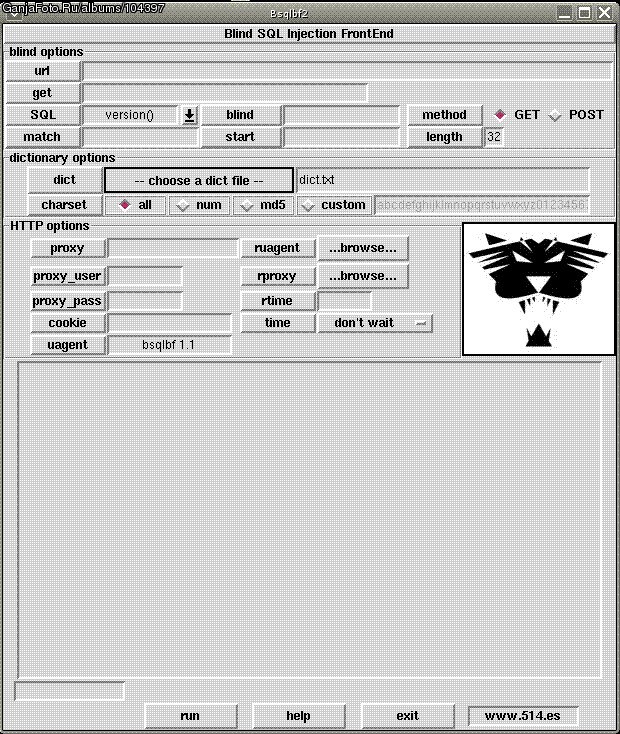This screenshot has height=734, width=620.
Task: Choose the 'all' charset option
Action: (125, 205)
